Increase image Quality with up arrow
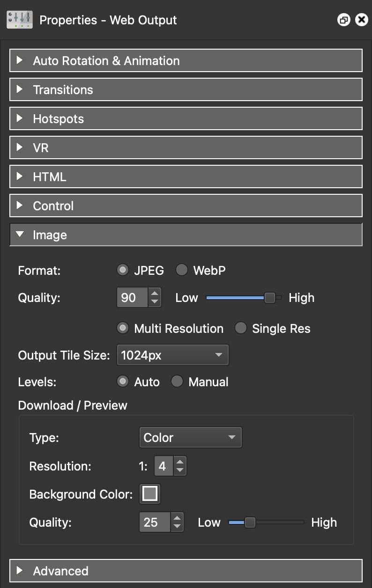The width and height of the screenshot is (372, 588). 155,293
